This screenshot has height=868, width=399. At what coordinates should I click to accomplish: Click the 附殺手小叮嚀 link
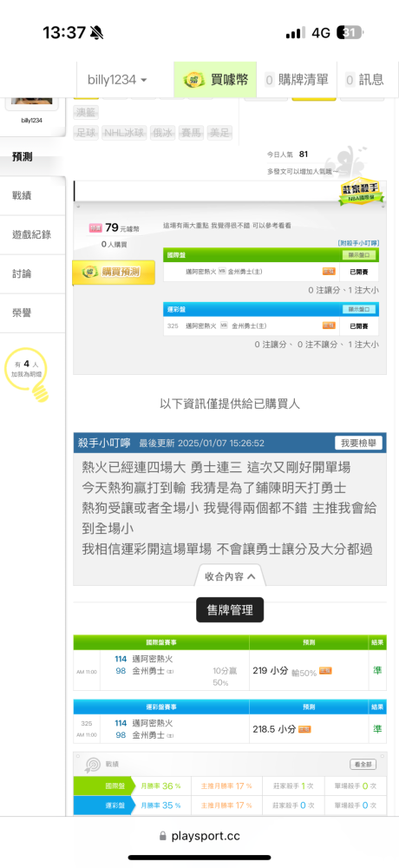(x=358, y=243)
